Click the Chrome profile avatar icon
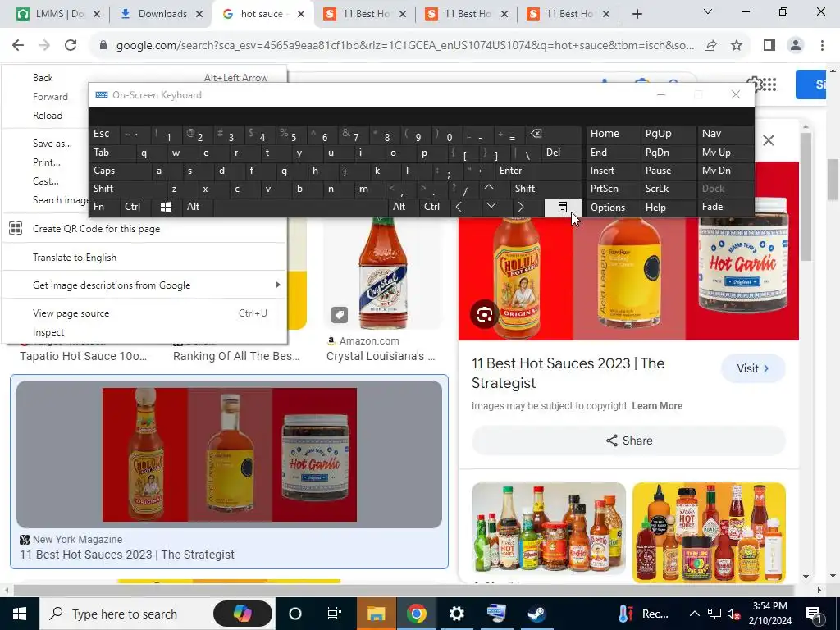The image size is (840, 630). 796,46
